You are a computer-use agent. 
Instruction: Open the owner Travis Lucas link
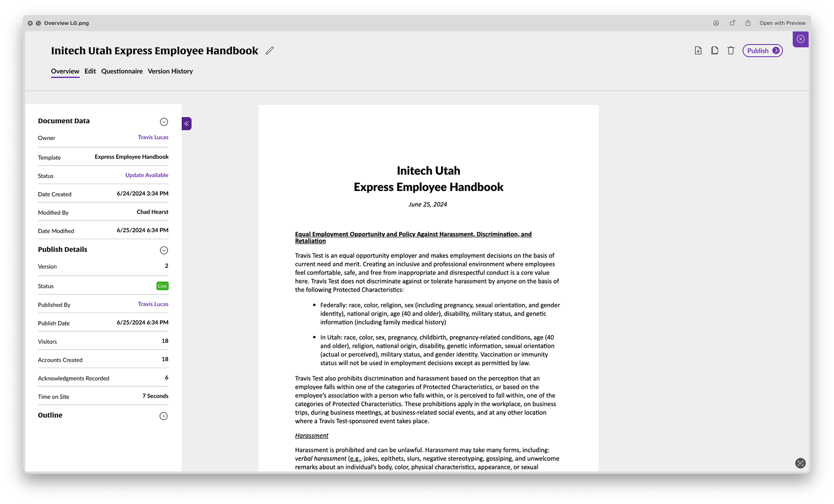point(153,137)
